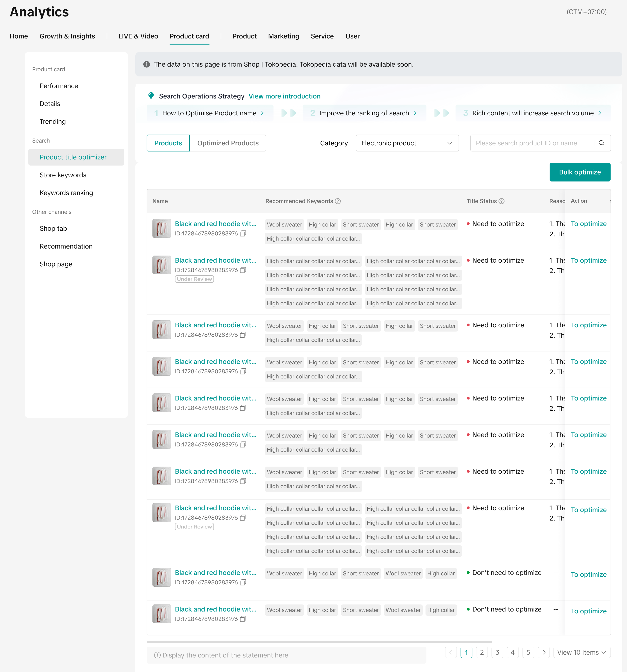Click Recommended Keywords help icon
The height and width of the screenshot is (672, 627).
coord(338,201)
